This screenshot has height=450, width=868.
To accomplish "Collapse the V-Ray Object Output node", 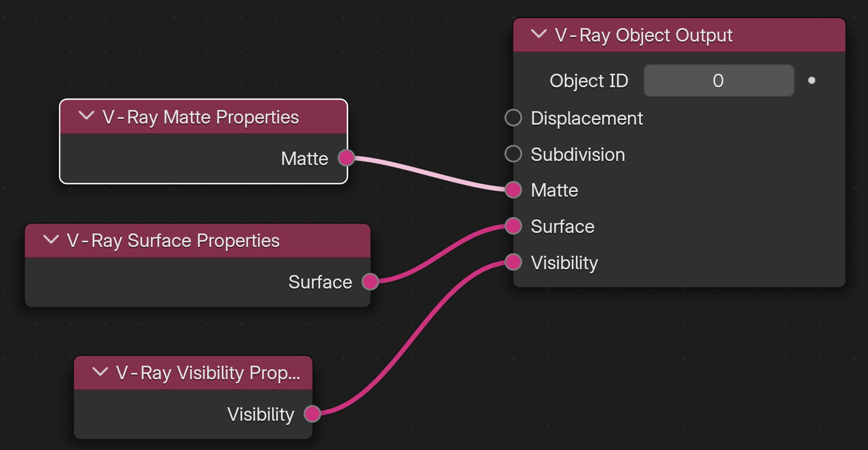I will (538, 34).
